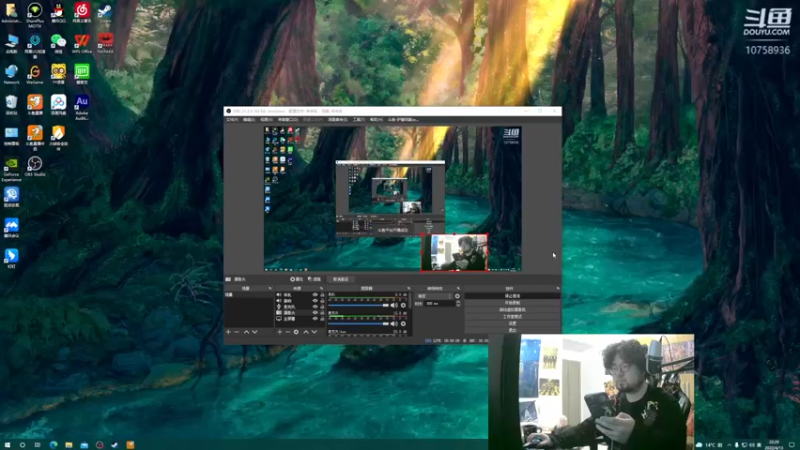Screen dimensions: 800x450
Task: Open Network desktop icon
Action: (x=11, y=74)
